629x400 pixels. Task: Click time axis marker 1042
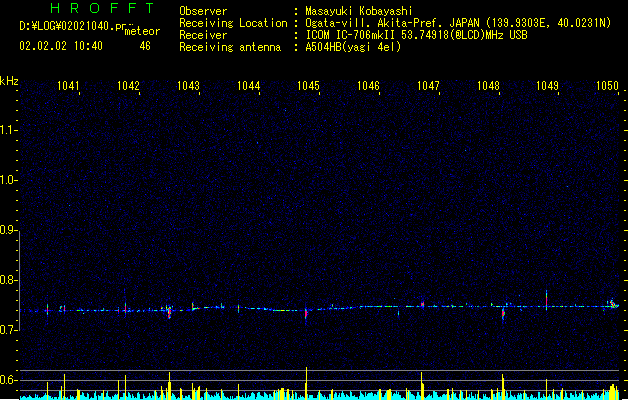(x=128, y=85)
